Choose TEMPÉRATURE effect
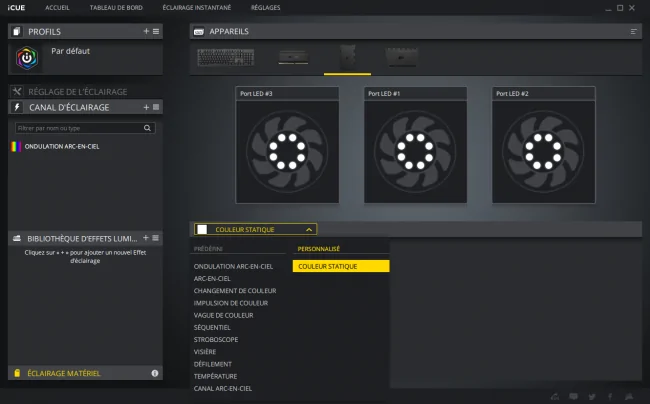Viewport: 650px width, 404px height. click(x=216, y=376)
